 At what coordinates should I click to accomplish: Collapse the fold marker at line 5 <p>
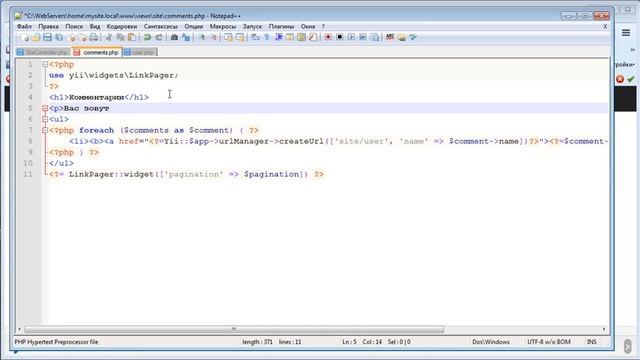coord(45,109)
